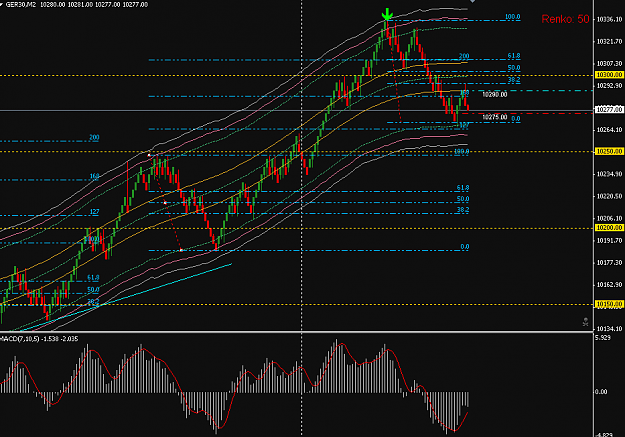Click the 10206.10 price axis label

(x=609, y=218)
